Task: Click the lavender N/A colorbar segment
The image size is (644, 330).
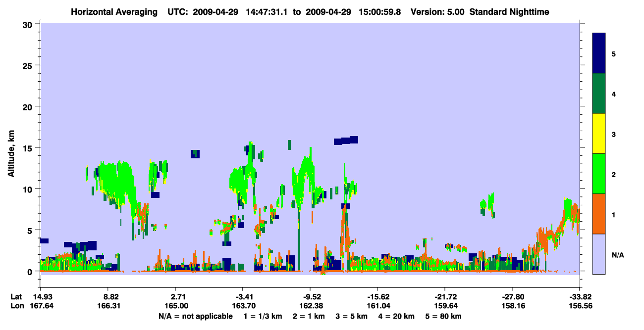Action: [x=599, y=254]
